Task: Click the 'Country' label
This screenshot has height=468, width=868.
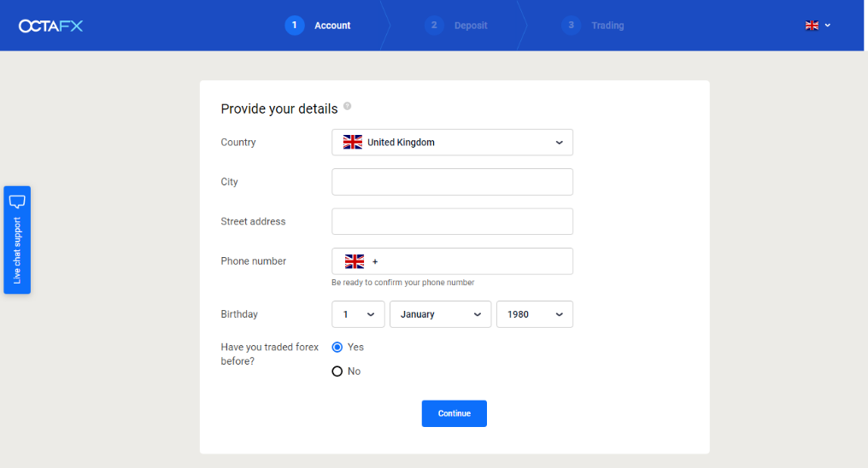Action: point(238,142)
